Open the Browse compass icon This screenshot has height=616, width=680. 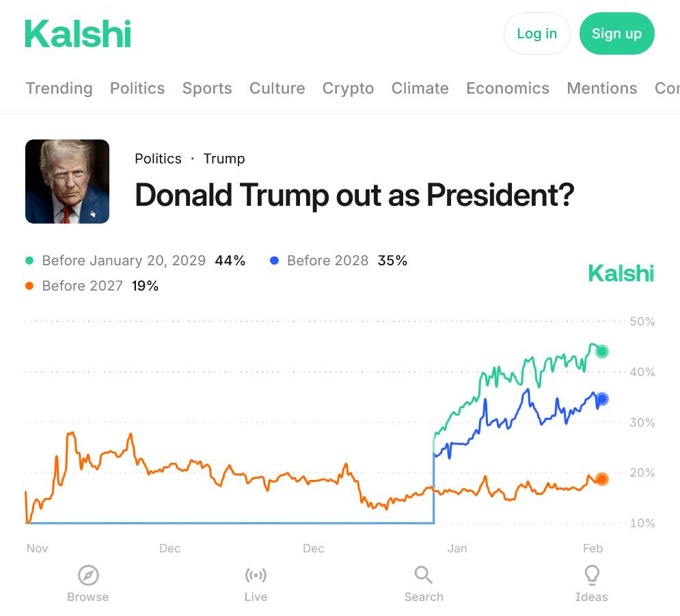point(88,576)
